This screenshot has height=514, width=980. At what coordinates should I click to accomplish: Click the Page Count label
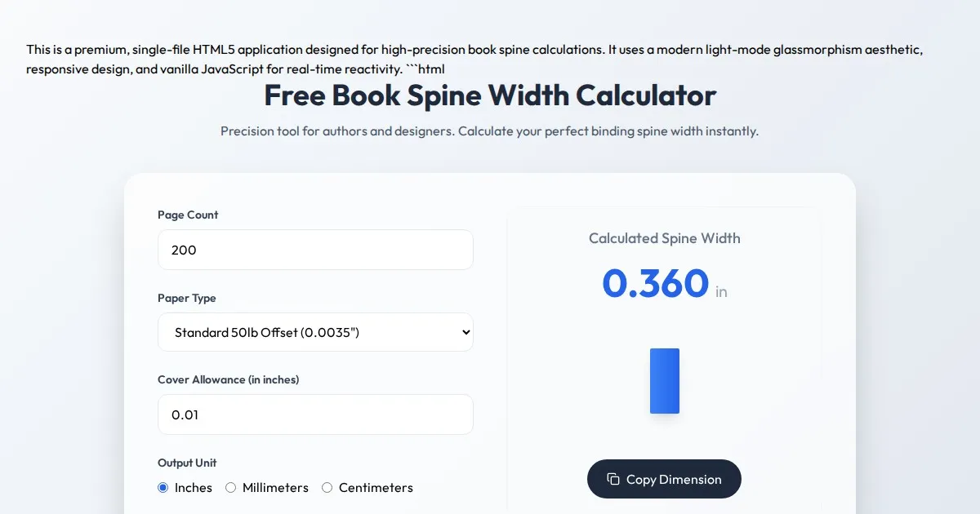pos(188,215)
